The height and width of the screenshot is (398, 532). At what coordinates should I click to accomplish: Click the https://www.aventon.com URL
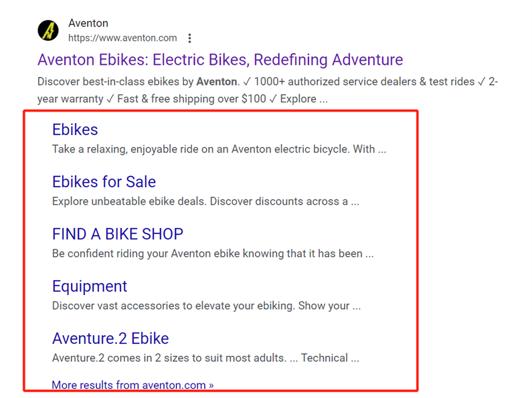122,38
